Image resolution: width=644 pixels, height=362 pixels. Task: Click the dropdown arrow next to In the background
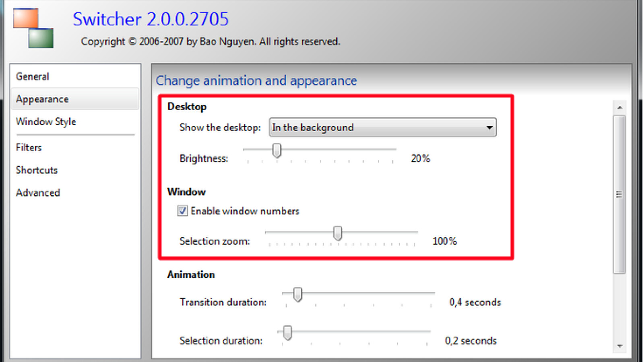(489, 127)
